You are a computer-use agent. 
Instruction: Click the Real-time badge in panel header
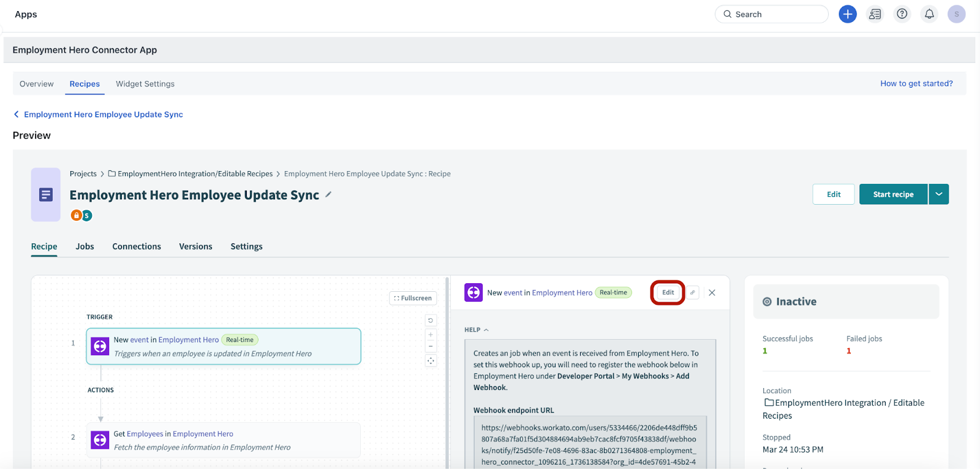tap(613, 292)
